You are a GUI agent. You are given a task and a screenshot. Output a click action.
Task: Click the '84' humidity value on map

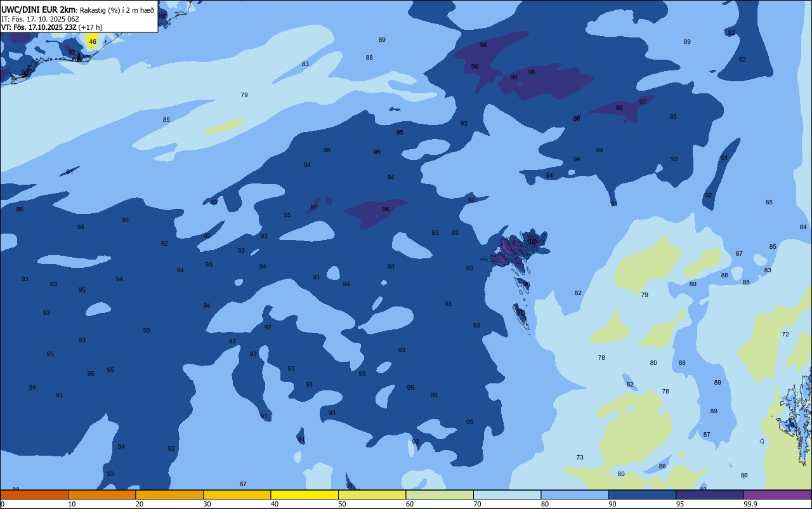(803, 227)
